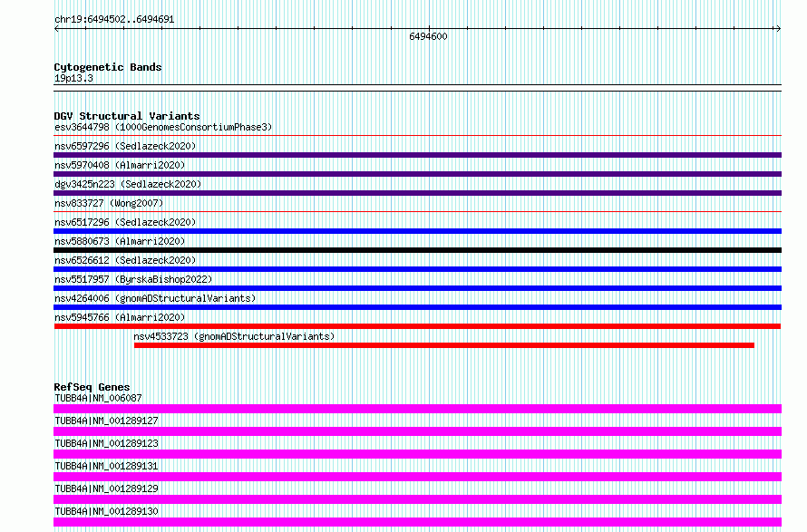807x532 pixels.
Task: Click the purple bar of nsv6597296
Action: pos(417,155)
